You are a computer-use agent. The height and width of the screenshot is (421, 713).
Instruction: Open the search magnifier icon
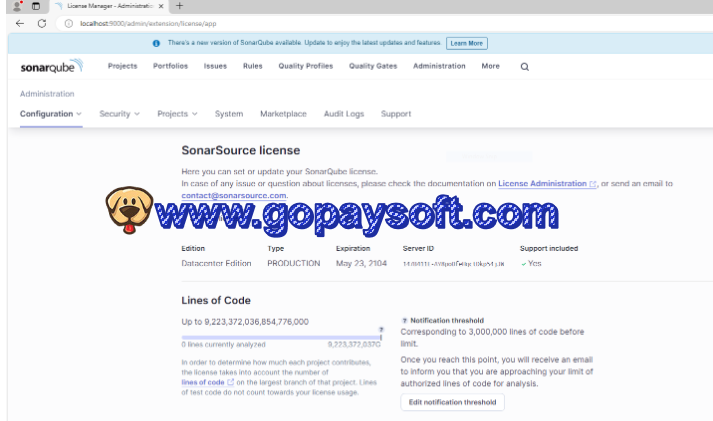[525, 67]
